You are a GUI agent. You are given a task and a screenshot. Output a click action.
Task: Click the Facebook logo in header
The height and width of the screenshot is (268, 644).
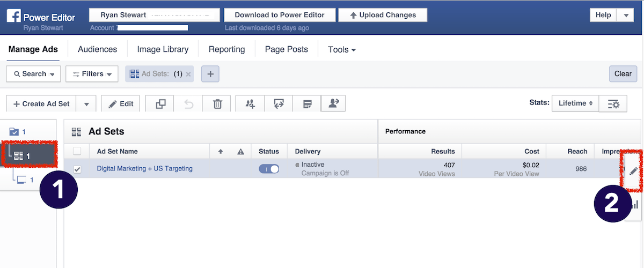[13, 16]
